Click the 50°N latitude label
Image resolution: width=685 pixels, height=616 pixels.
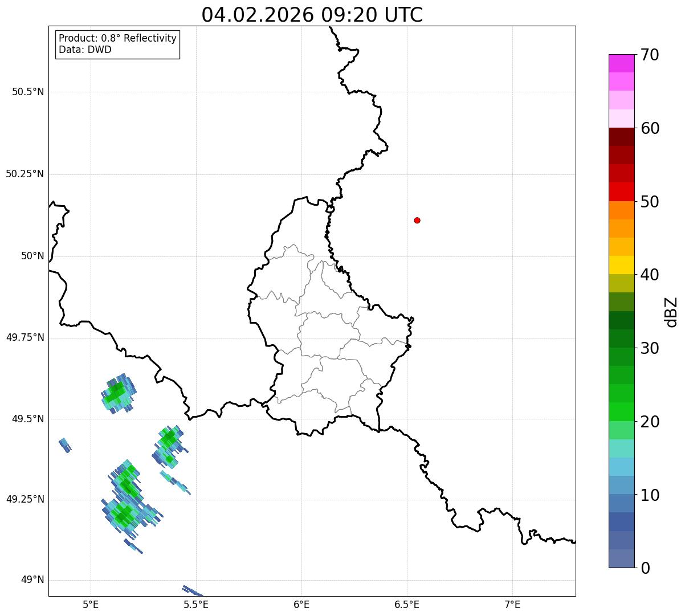pyautogui.click(x=32, y=256)
